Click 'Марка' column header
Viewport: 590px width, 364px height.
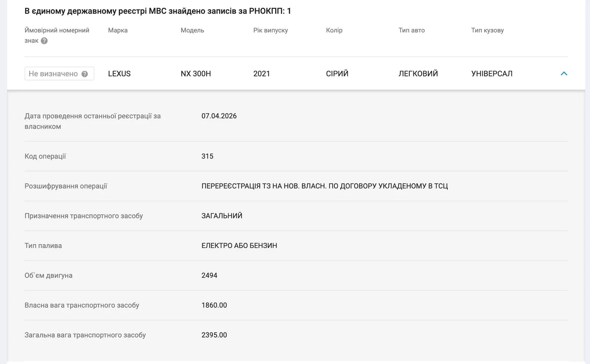tap(118, 30)
